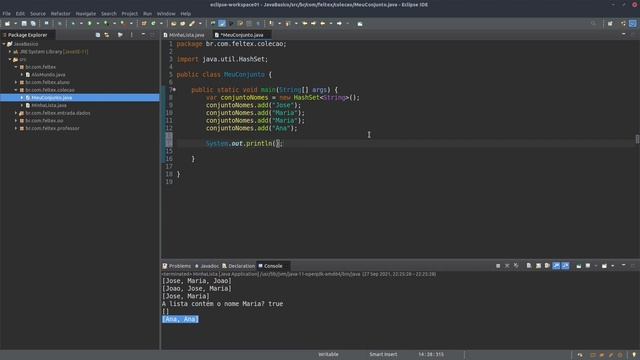Viewport: 640px width, 360px height.
Task: Open the Run configurations dropdown arrow
Action: click(x=98, y=24)
